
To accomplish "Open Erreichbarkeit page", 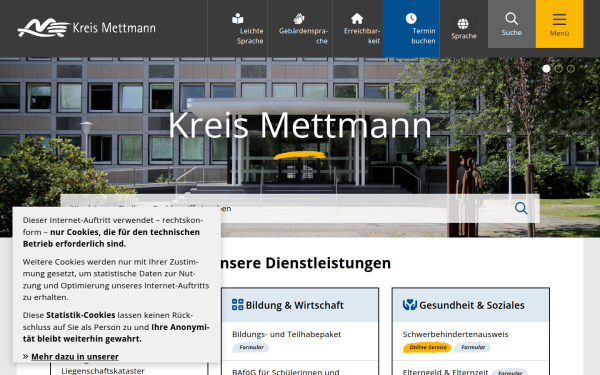I will click(x=358, y=29).
